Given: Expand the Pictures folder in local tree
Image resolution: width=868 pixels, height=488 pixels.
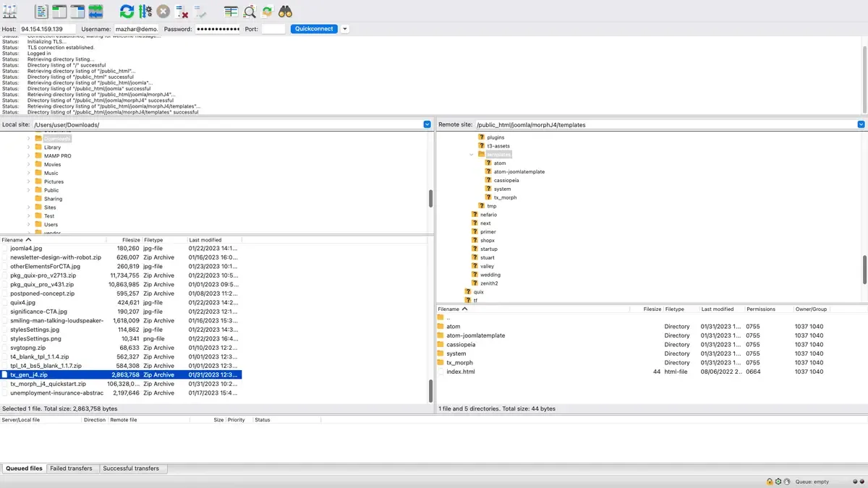Looking at the screenshot, I should tap(29, 181).
